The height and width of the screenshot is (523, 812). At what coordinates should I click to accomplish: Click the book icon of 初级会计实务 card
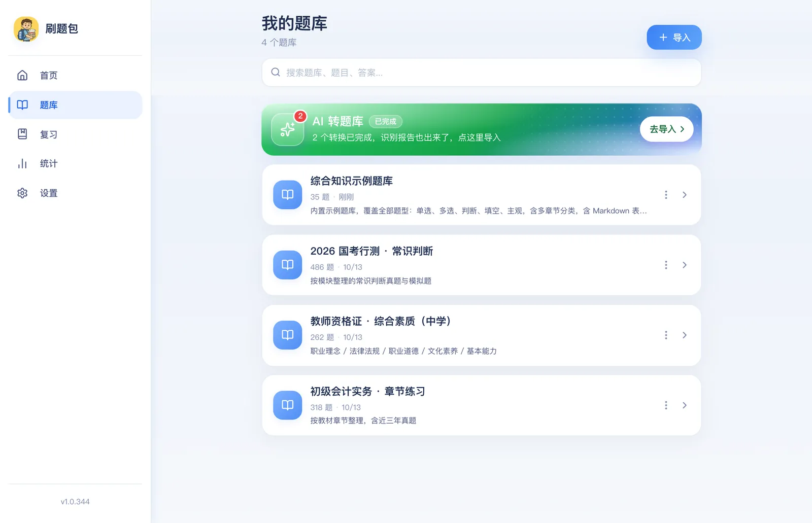pyautogui.click(x=288, y=405)
